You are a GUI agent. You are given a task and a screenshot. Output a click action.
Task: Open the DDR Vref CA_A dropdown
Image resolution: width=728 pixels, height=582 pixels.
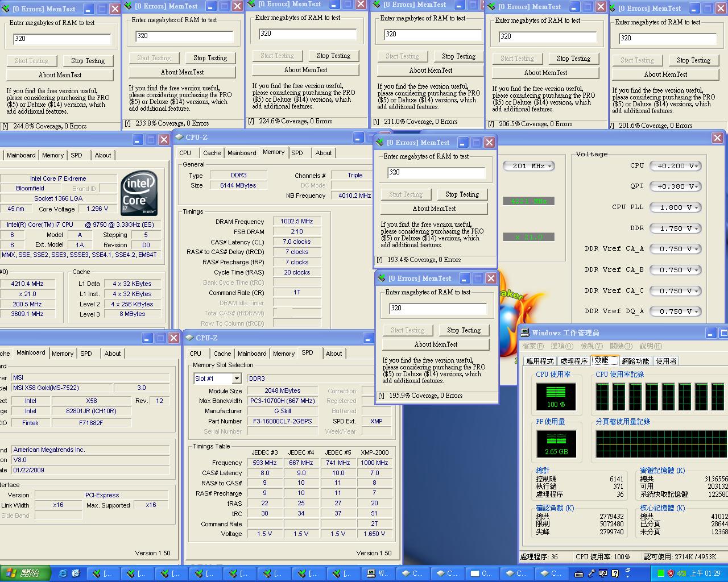coord(676,249)
